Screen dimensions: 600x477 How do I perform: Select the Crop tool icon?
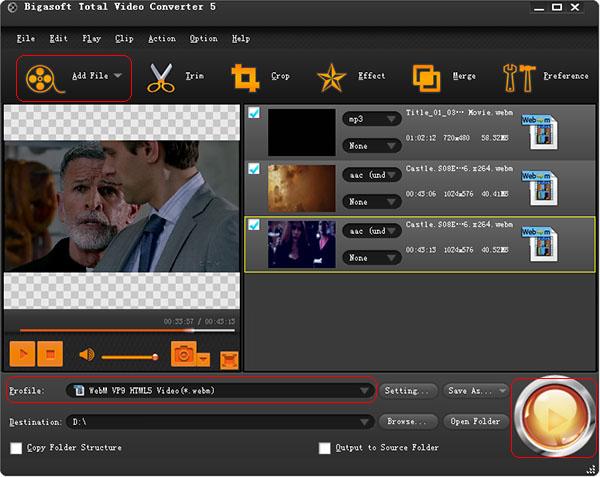click(245, 78)
